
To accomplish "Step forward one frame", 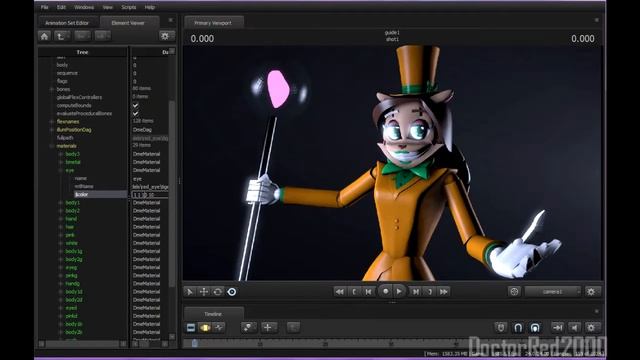I will click(x=416, y=291).
